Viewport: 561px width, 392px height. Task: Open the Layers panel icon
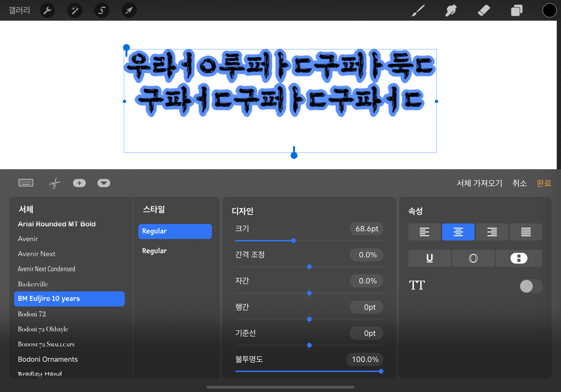click(x=517, y=11)
